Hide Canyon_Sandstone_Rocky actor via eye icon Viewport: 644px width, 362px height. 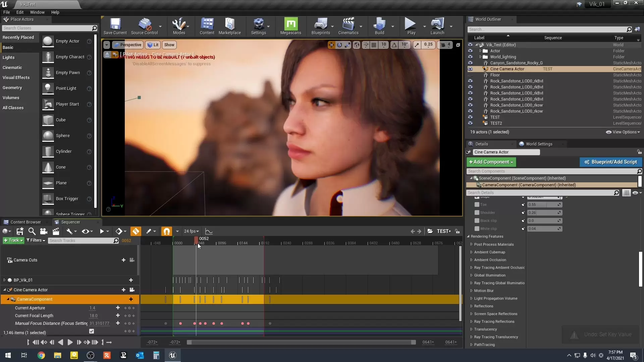point(470,63)
